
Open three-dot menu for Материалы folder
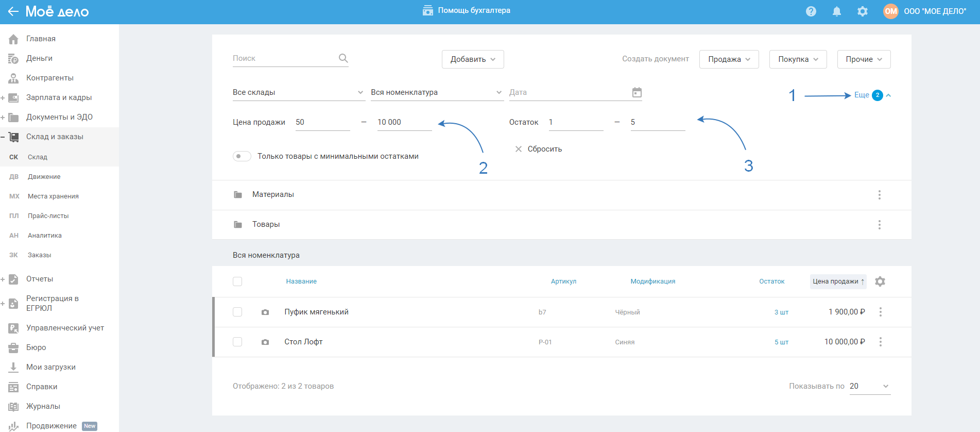(x=879, y=195)
